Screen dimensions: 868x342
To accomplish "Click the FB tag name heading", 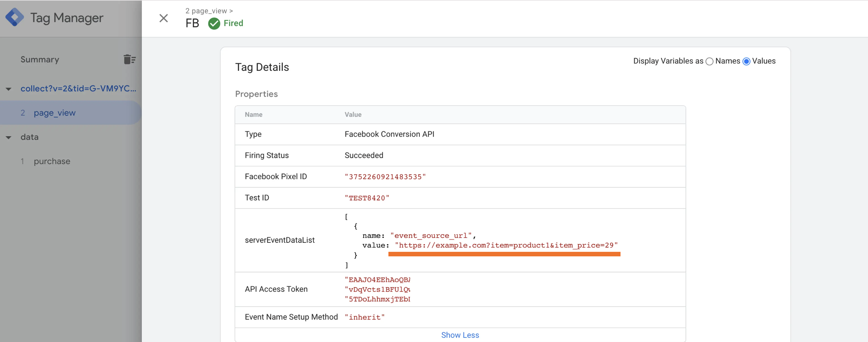I will tap(192, 24).
